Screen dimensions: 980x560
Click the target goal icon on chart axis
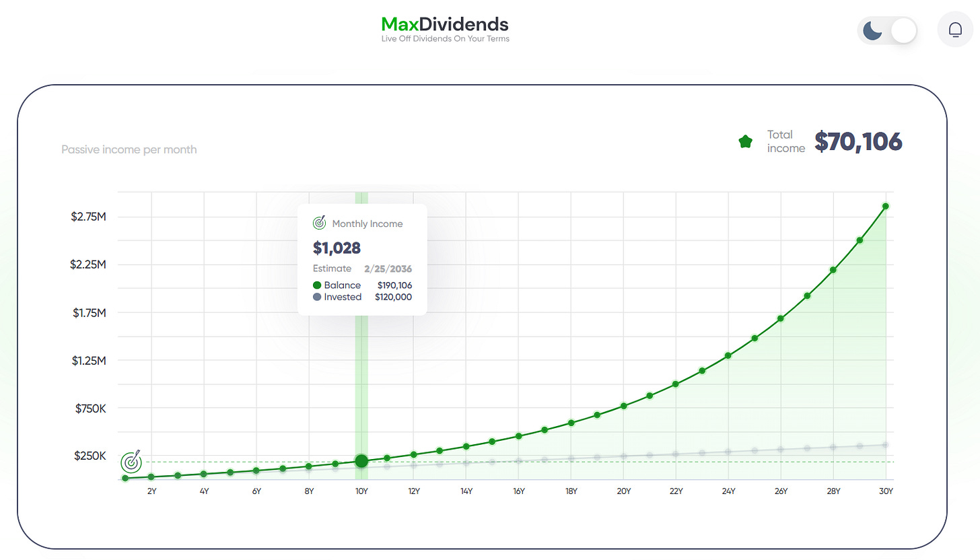pos(132,462)
